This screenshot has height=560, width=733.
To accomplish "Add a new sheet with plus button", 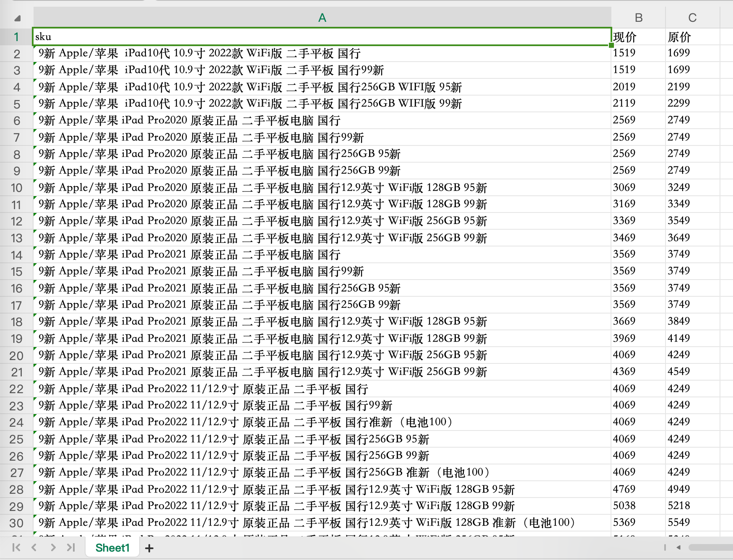I will [149, 548].
